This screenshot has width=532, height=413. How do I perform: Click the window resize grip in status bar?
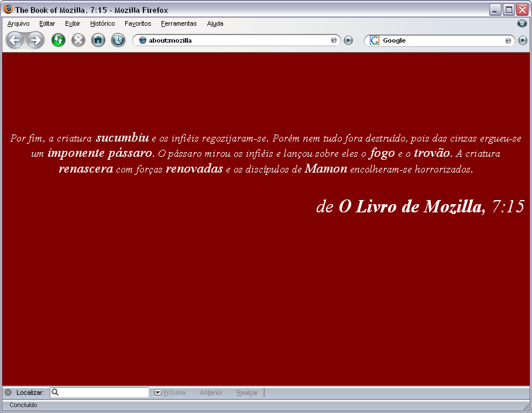point(526,407)
